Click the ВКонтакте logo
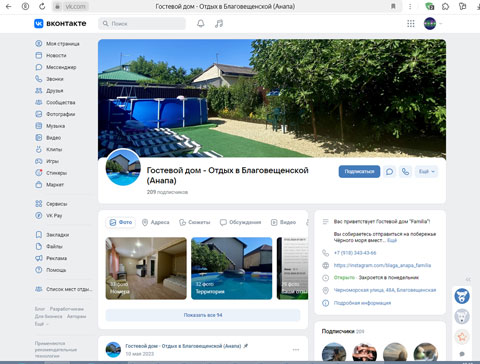The height and width of the screenshot is (364, 480). point(60,23)
